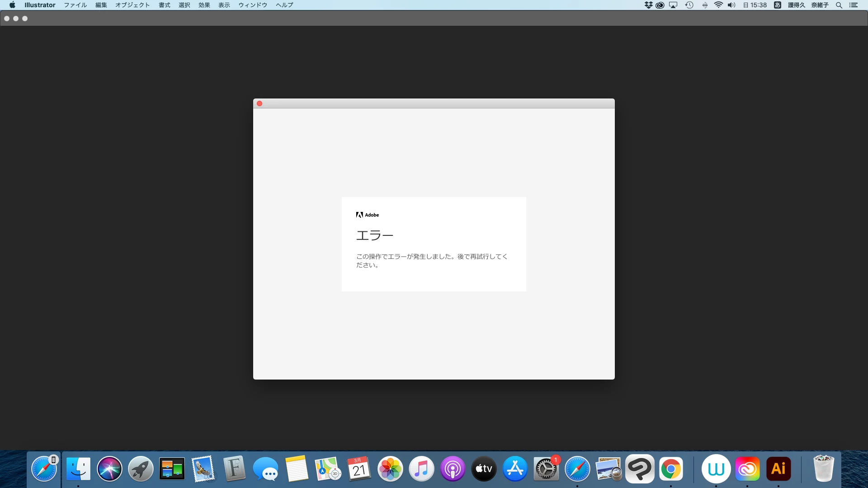Open Creative Cloud app in dock
Screen dimensions: 868x488
pyautogui.click(x=747, y=469)
